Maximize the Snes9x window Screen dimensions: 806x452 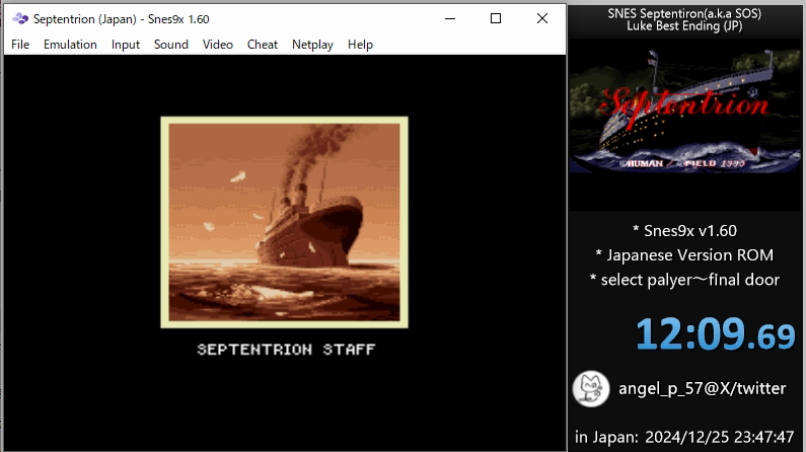(496, 19)
